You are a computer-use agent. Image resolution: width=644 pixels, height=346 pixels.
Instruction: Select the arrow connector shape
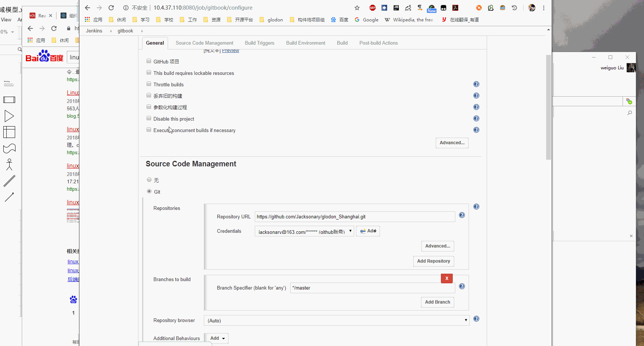(9, 197)
